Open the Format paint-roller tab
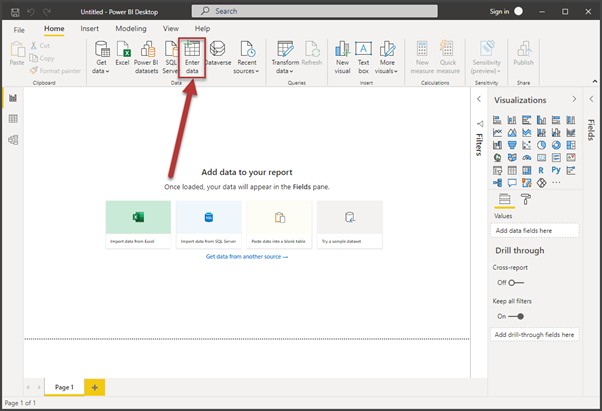This screenshot has height=411, width=602. pos(526,199)
